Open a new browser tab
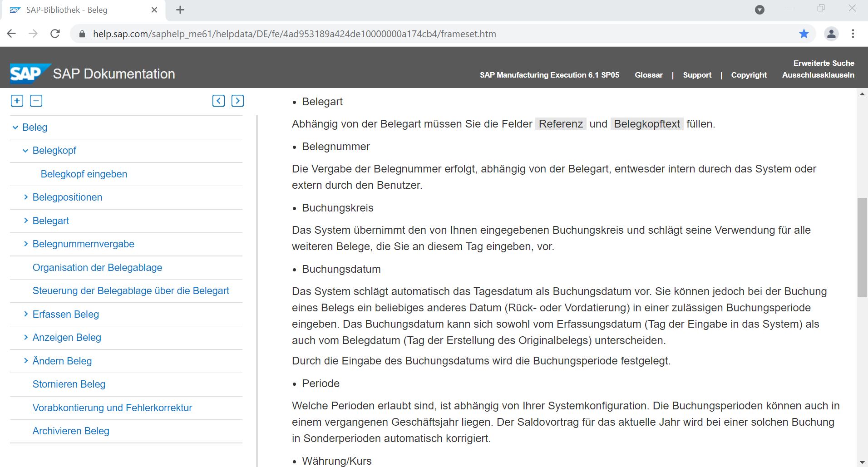Image resolution: width=868 pixels, height=467 pixels. point(180,10)
